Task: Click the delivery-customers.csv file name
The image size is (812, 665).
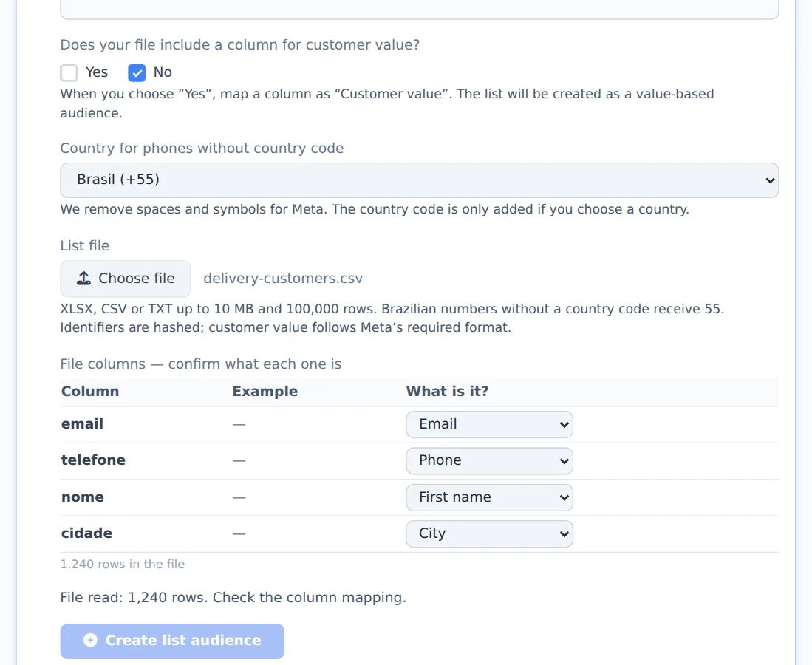Action: pyautogui.click(x=283, y=278)
